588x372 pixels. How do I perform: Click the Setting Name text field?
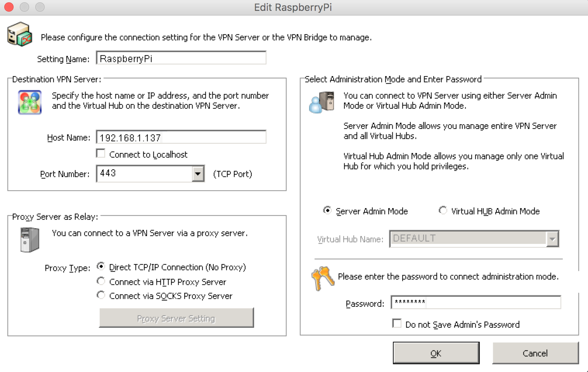pyautogui.click(x=181, y=57)
